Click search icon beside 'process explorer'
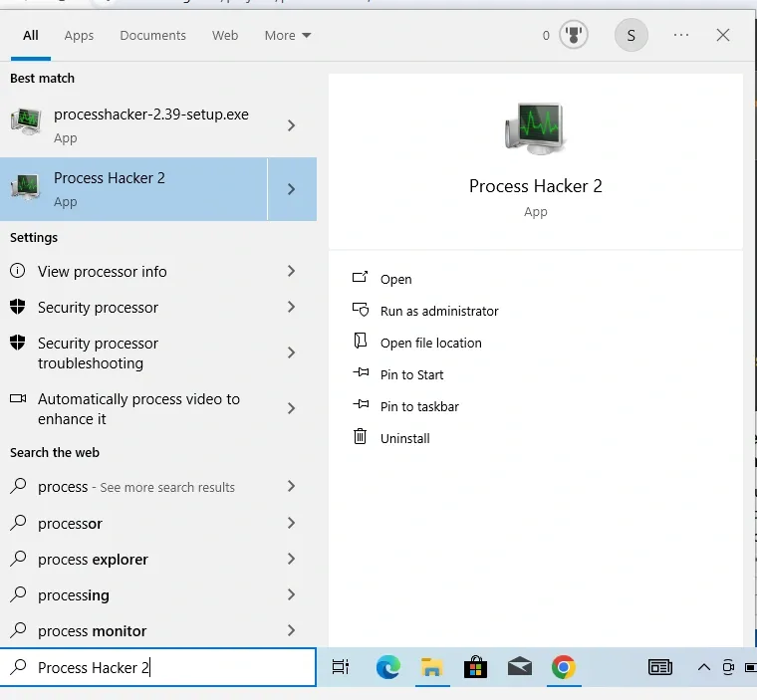 (x=18, y=558)
